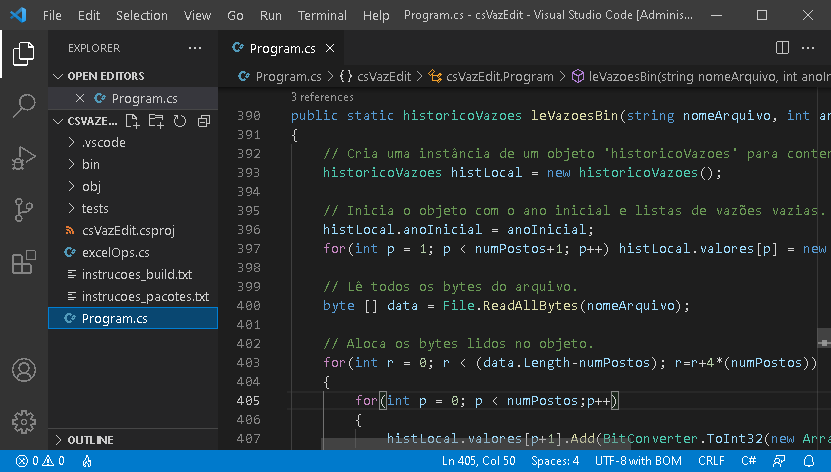Split the editor to the right

[782, 48]
